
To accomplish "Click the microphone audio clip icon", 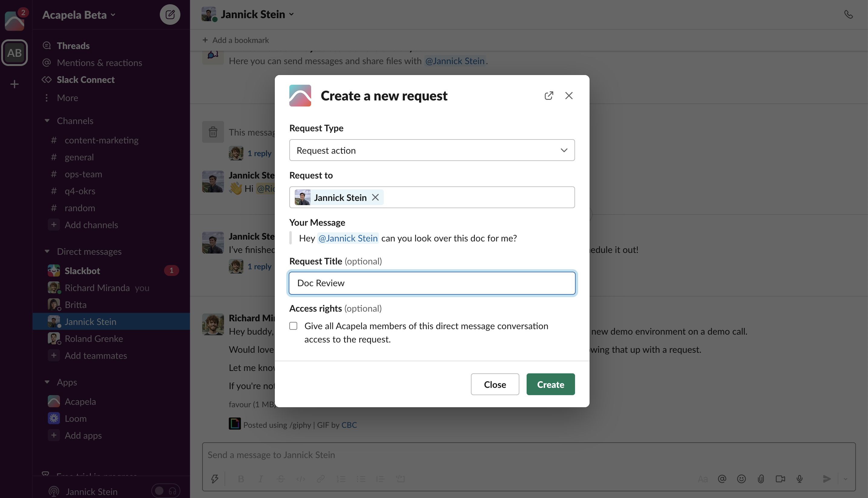I will click(x=799, y=479).
